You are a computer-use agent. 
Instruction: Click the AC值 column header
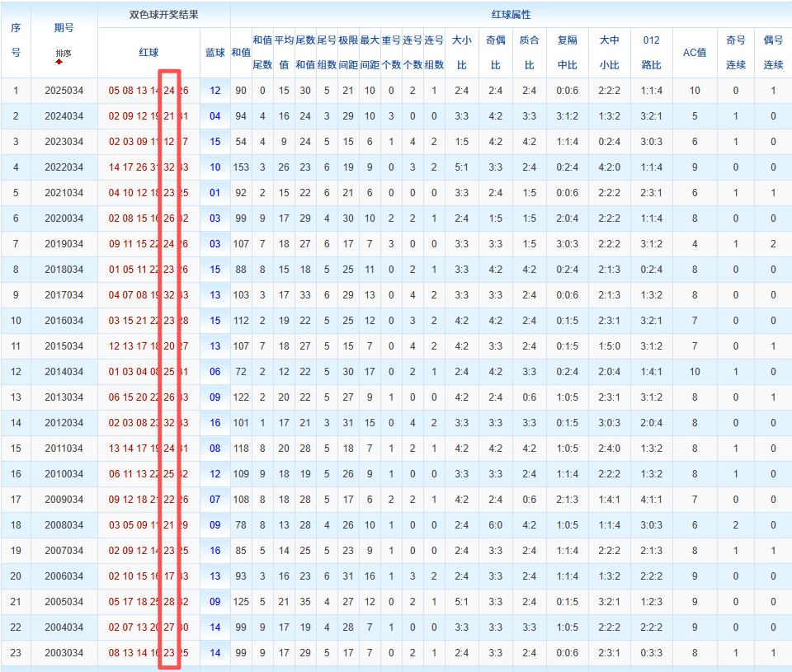[x=695, y=52]
